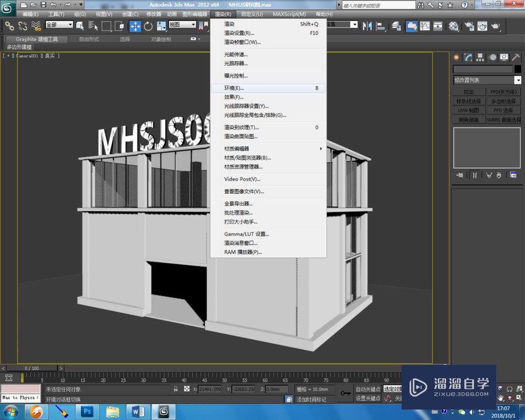Activate the Select and Move tool
Image resolution: width=525 pixels, height=420 pixels.
[x=135, y=26]
